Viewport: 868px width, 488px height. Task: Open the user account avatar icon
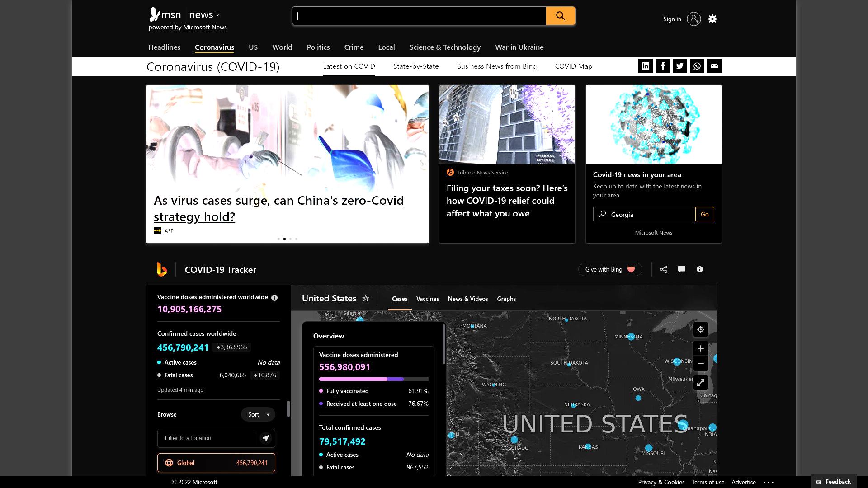pos(694,19)
